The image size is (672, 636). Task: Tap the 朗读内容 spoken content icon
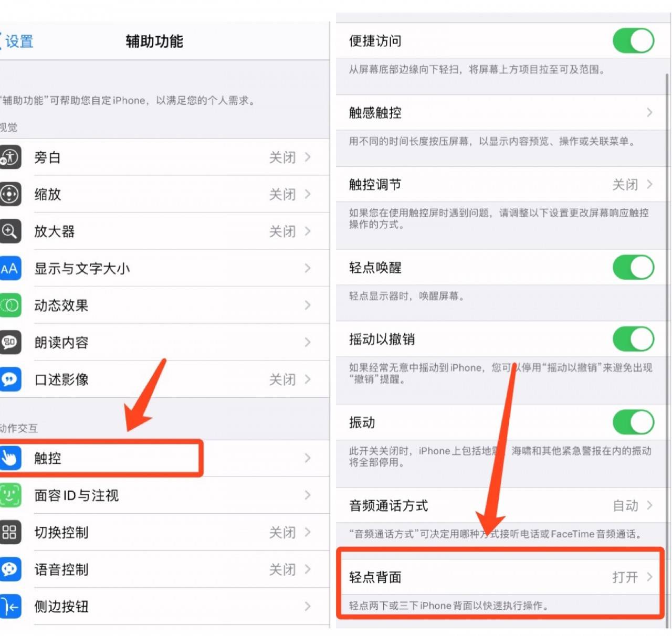[10, 342]
